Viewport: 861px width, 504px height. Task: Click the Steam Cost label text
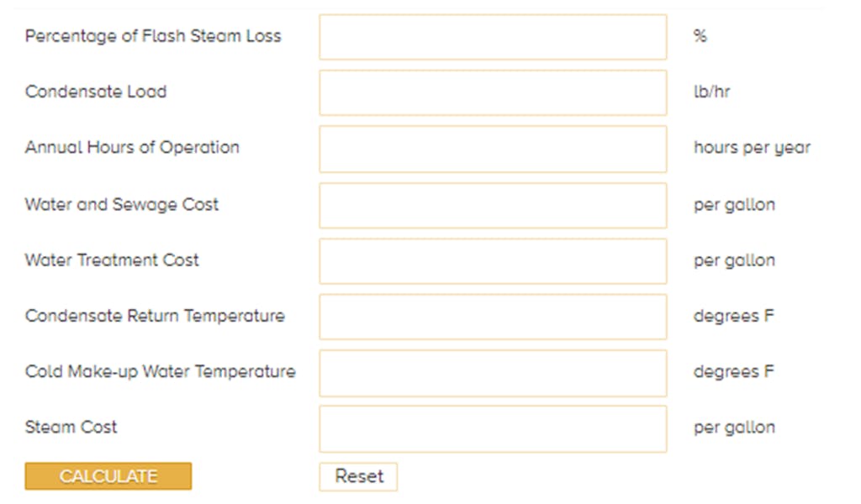click(x=71, y=428)
